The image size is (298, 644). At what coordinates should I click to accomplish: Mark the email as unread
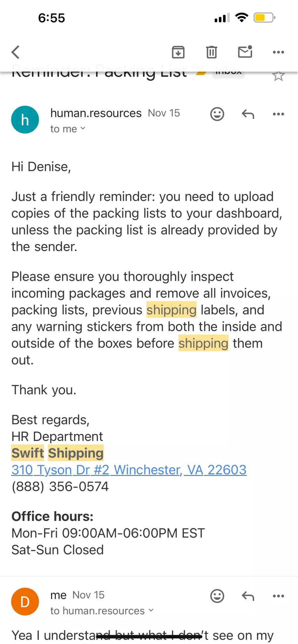[x=245, y=52]
